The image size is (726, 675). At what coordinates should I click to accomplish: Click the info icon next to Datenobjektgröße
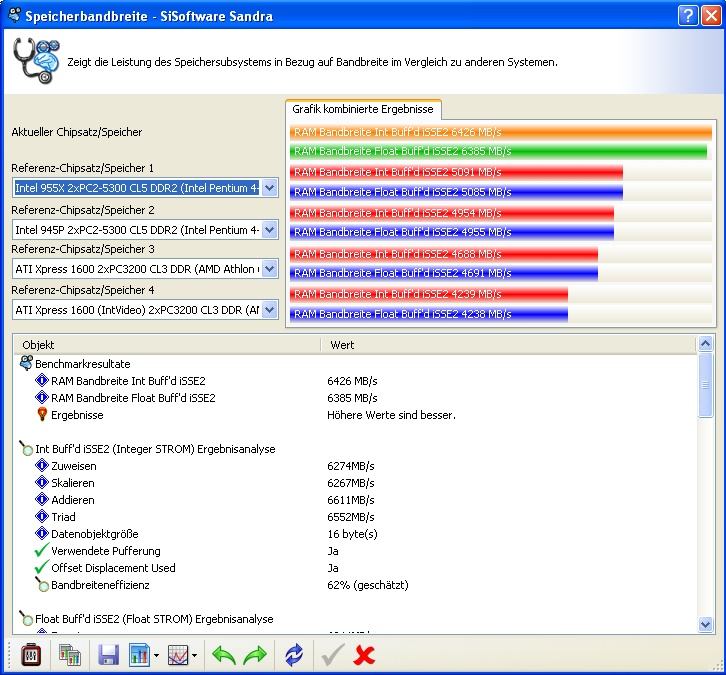coord(42,533)
